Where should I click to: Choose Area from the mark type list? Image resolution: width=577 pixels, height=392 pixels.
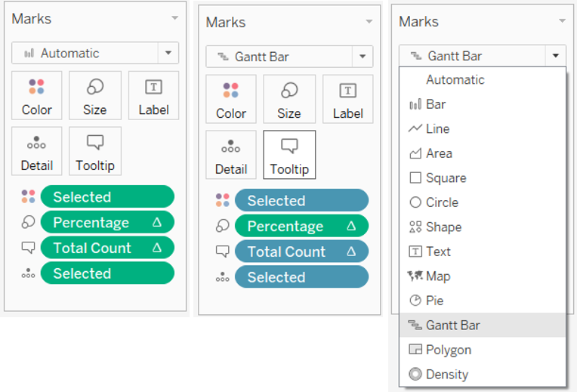pos(483,153)
